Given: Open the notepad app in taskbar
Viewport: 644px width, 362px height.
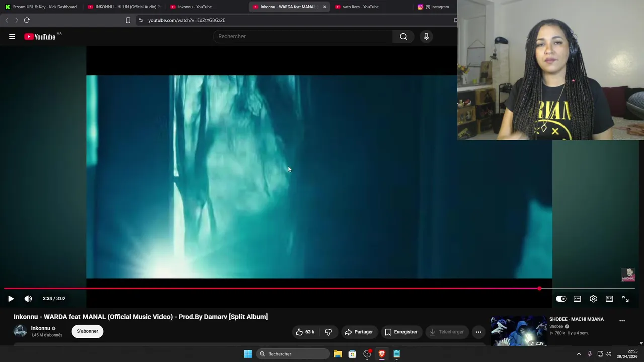Looking at the screenshot, I should [397, 354].
